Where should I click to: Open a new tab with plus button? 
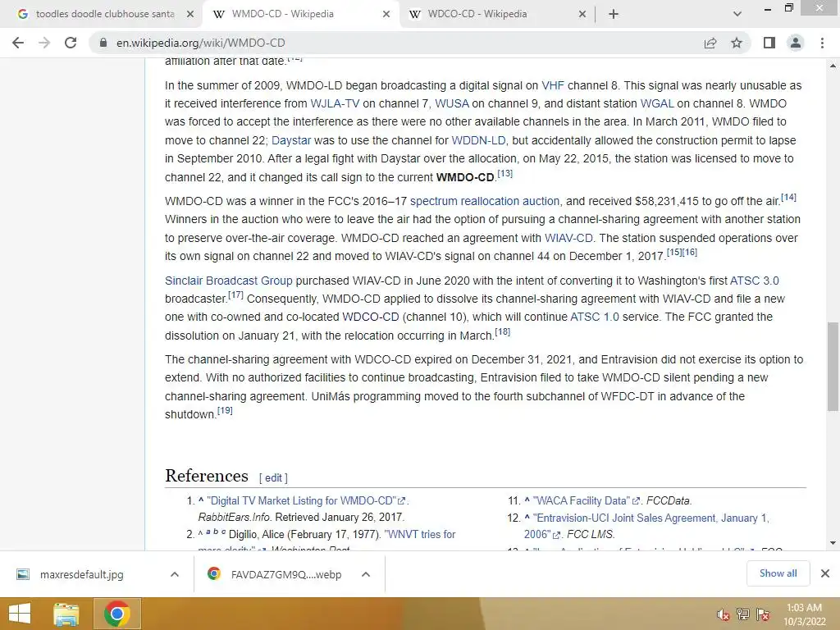(x=614, y=15)
